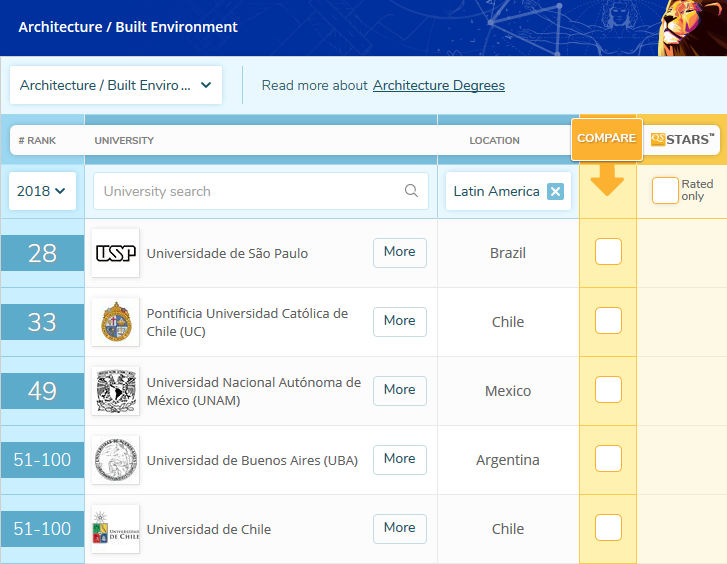Click the QS Stars logo header
This screenshot has height=564, width=727.
pos(682,140)
